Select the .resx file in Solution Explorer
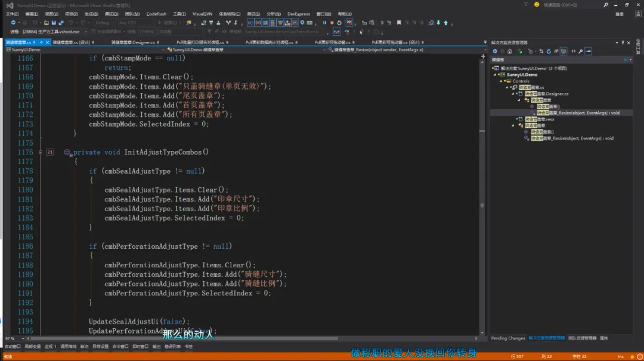This screenshot has width=644, height=361. 539,119
